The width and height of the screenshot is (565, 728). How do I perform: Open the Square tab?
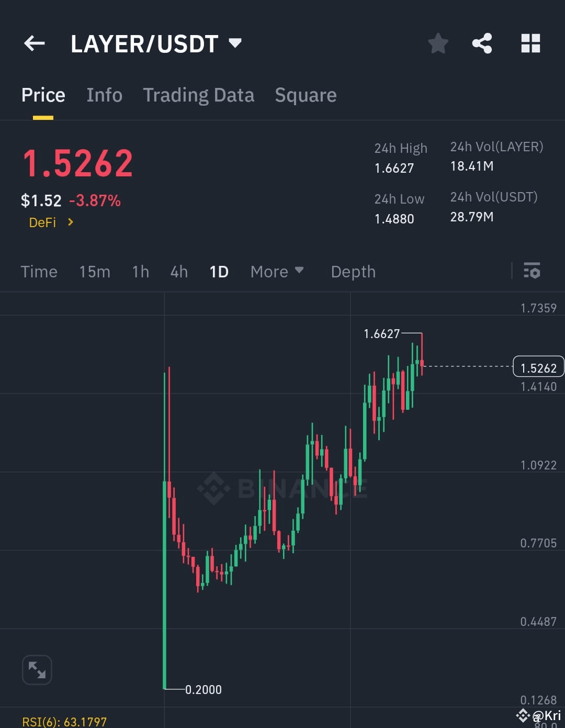[x=306, y=95]
